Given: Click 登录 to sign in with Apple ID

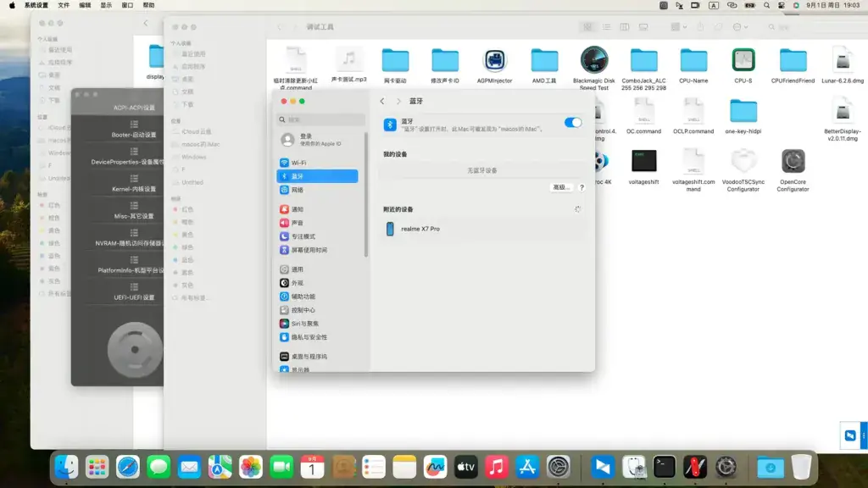Looking at the screenshot, I should 317,140.
